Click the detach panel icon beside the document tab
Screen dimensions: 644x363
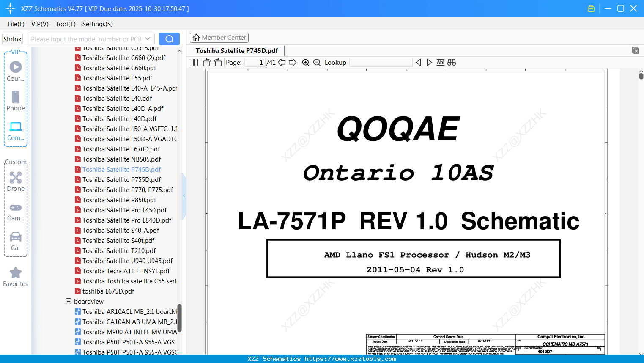click(x=636, y=50)
